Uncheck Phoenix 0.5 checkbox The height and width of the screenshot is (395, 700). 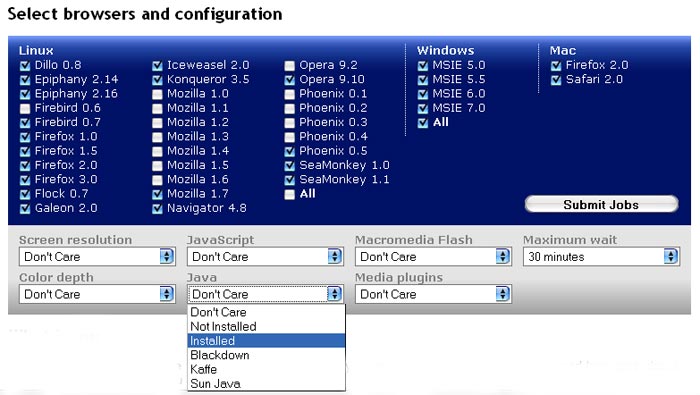tap(290, 152)
